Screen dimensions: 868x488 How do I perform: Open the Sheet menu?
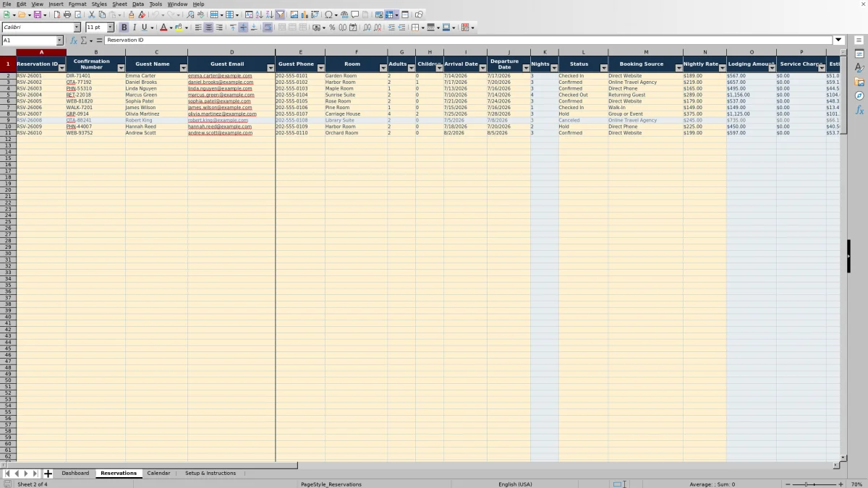click(x=119, y=4)
